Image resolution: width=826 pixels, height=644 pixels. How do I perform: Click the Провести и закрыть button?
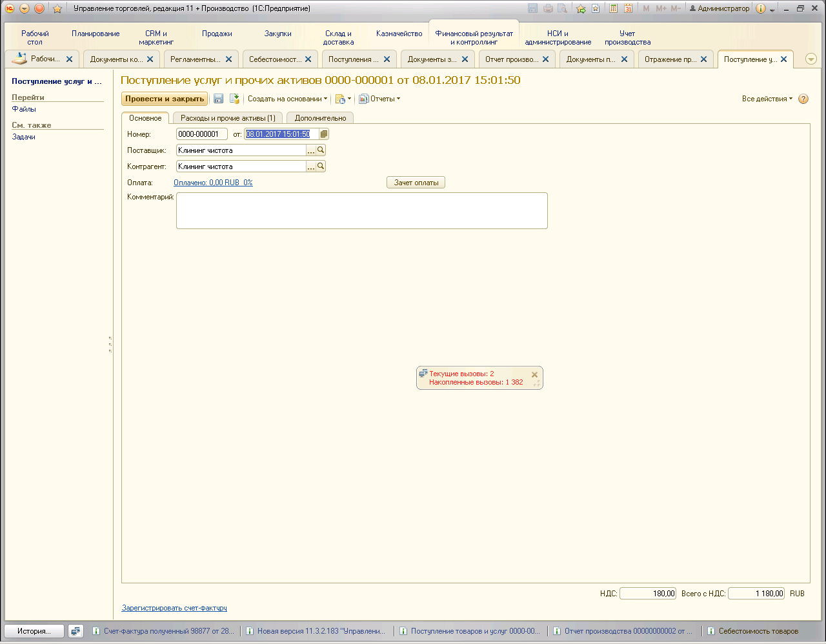165,99
